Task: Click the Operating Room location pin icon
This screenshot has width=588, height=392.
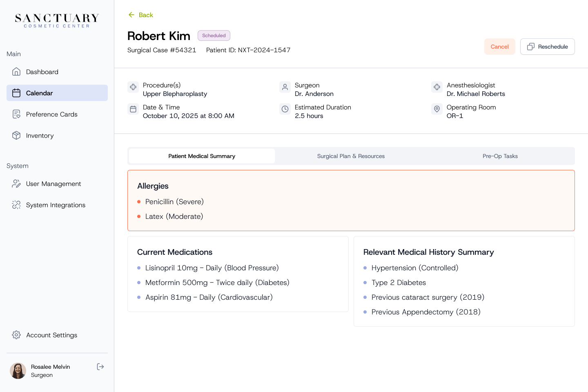Action: (x=437, y=109)
